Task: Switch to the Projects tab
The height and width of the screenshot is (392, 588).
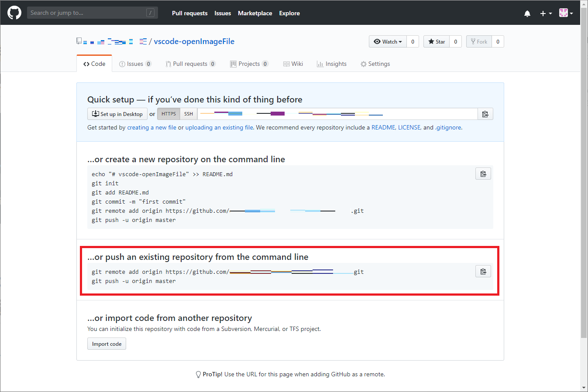Action: 249,64
